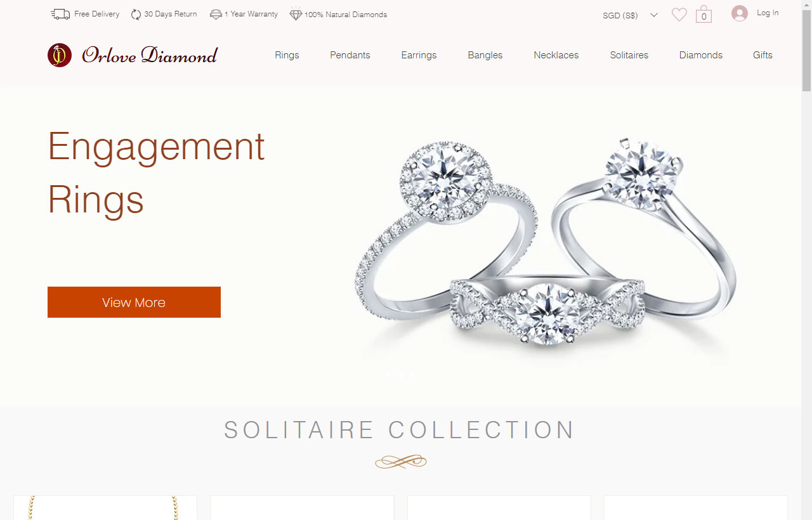Open the Rings menu
This screenshot has height=520, width=812.
pos(287,55)
